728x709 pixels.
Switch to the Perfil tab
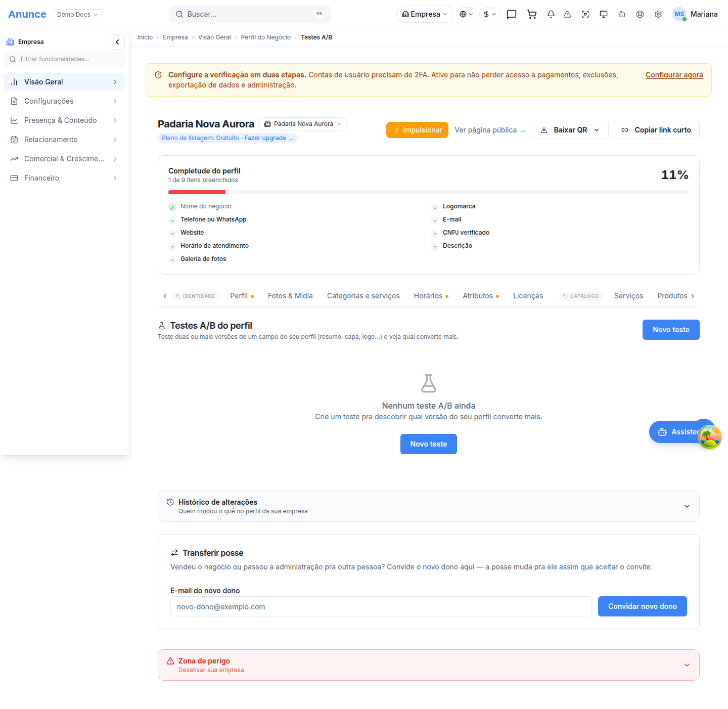(x=242, y=296)
